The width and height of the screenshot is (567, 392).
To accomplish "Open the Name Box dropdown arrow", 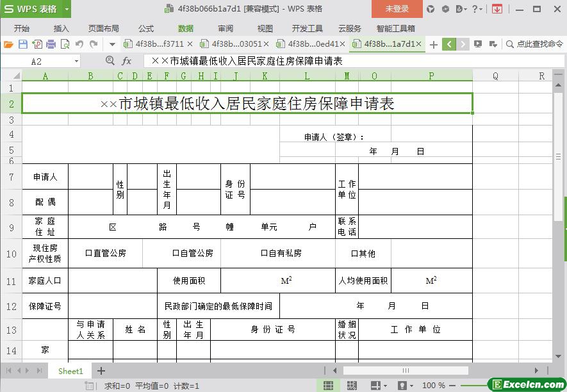I will pyautogui.click(x=76, y=61).
